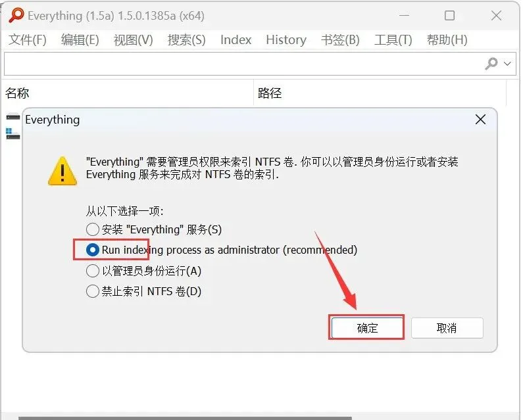Image resolution: width=523 pixels, height=420 pixels.
Task: Choose the run as administrator (A) radio
Action: (x=92, y=271)
